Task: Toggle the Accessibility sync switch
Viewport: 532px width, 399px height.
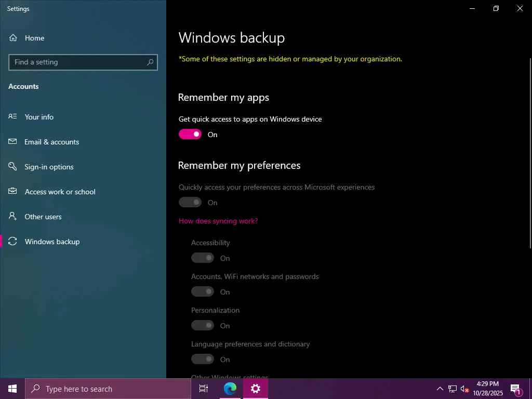Action: pos(203,258)
